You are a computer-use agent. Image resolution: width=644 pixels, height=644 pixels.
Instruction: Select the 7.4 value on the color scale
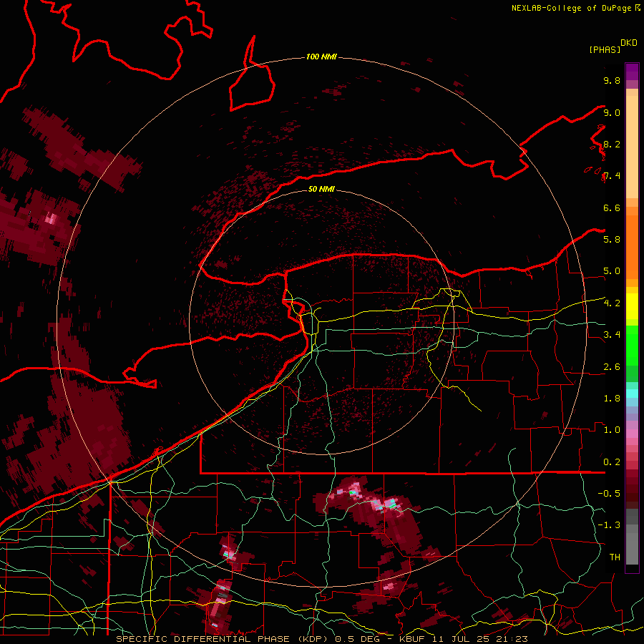point(612,176)
